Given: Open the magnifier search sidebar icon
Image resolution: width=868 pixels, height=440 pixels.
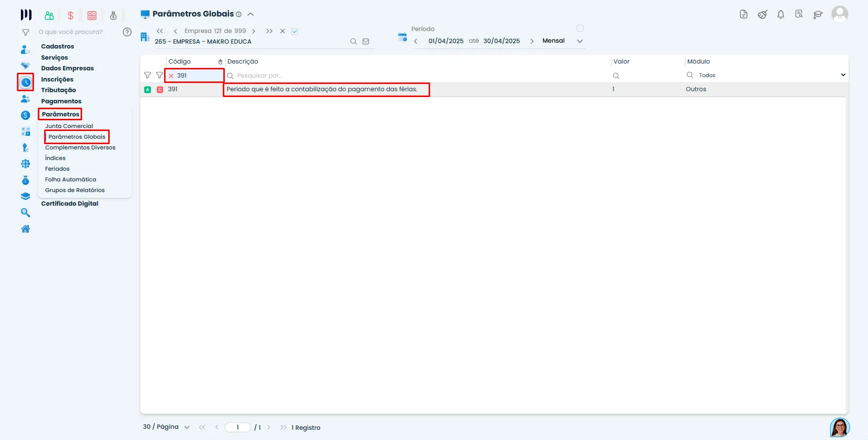Looking at the screenshot, I should [26, 212].
